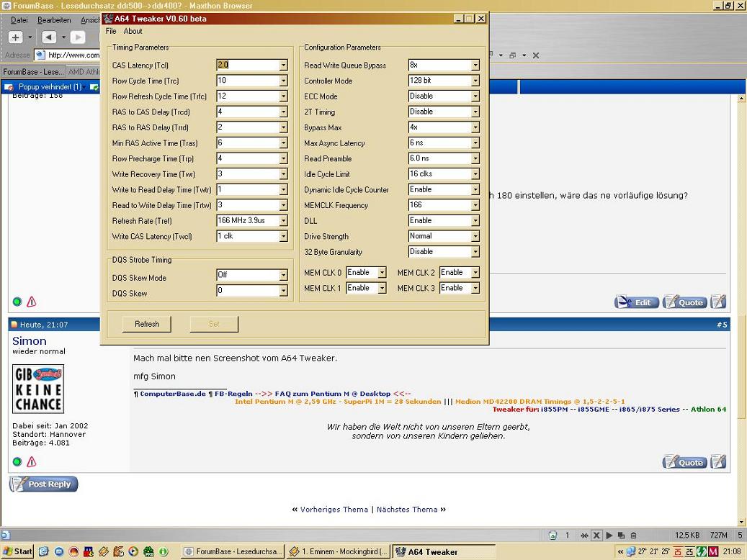Image resolution: width=747 pixels, height=560 pixels.
Task: Open Maxthon icon in quick launch bar
Action: pos(59,551)
